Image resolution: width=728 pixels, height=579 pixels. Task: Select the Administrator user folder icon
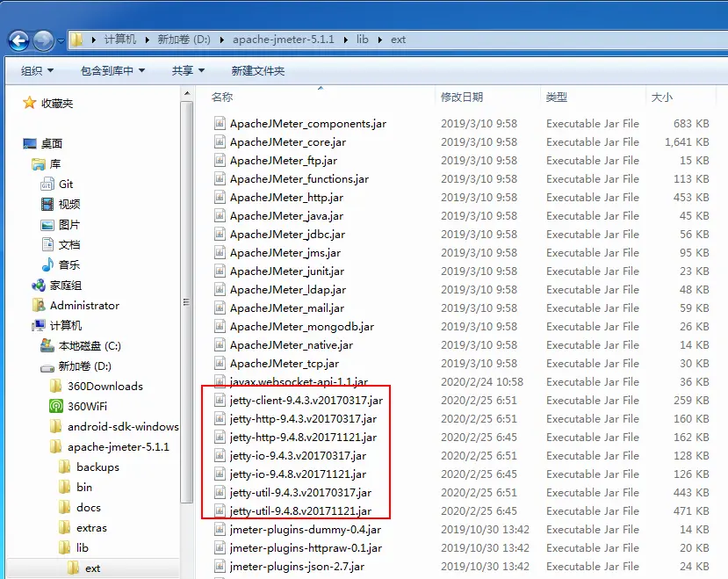(39, 305)
